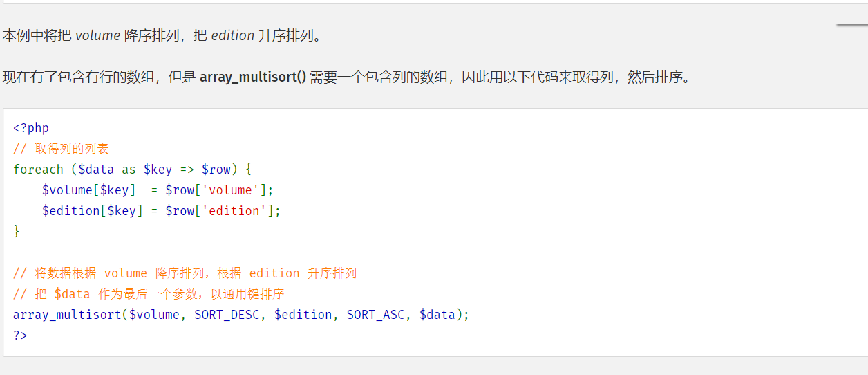Click the comment starting with 把 $data 作为最后一个参数
This screenshot has height=375, width=868.
[149, 294]
